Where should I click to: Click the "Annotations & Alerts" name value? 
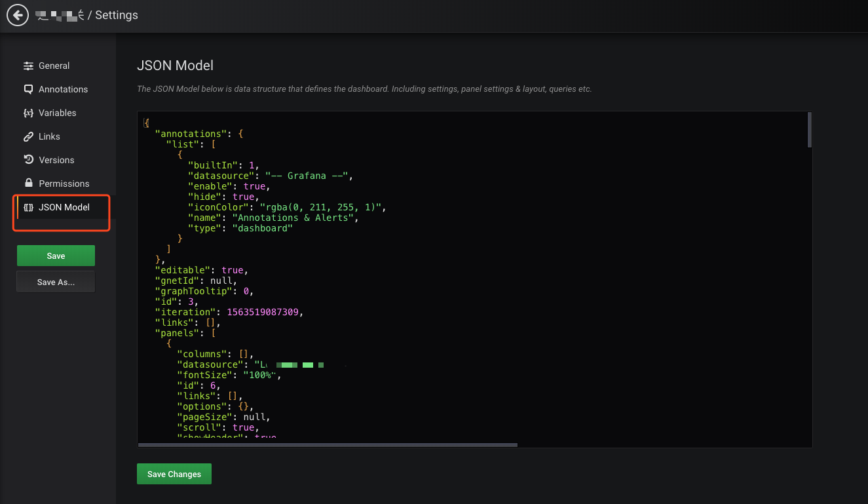(x=294, y=217)
